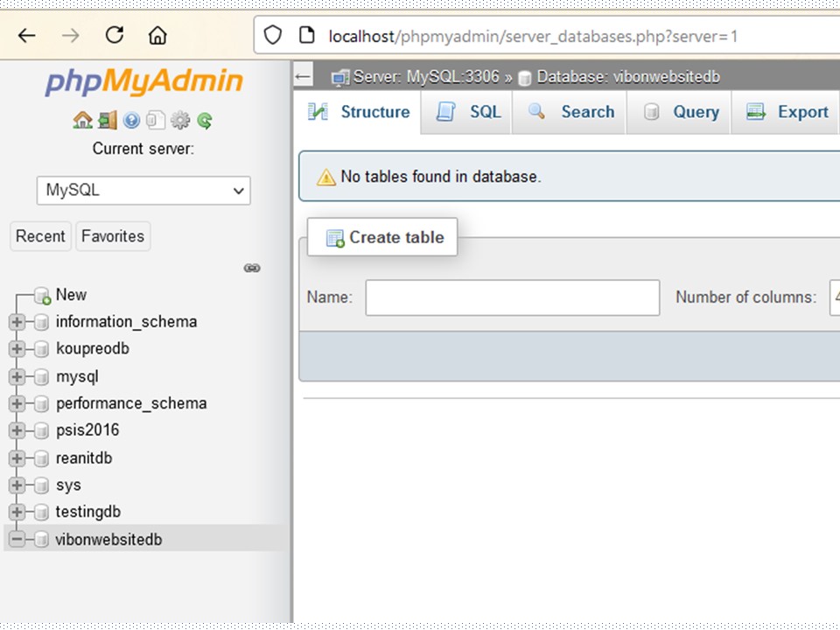Go back with the browser back arrow
Image resolution: width=840 pixels, height=630 pixels.
tap(26, 36)
